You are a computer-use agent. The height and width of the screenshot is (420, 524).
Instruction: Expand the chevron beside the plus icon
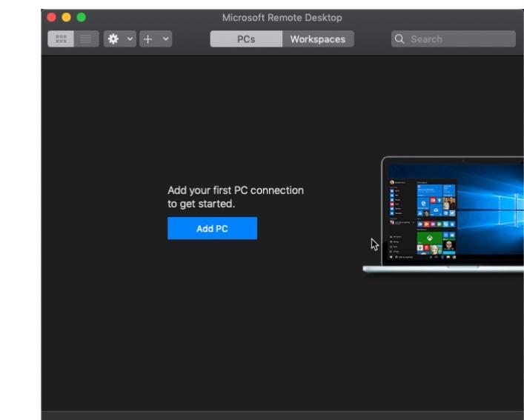pyautogui.click(x=165, y=39)
